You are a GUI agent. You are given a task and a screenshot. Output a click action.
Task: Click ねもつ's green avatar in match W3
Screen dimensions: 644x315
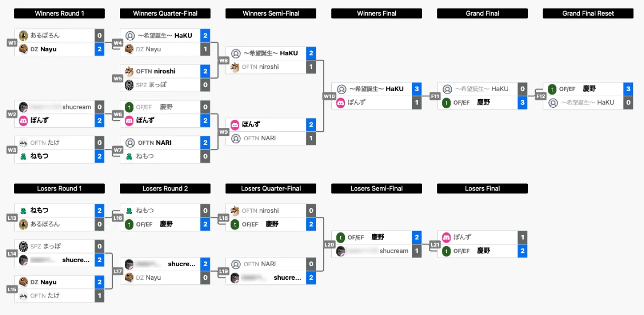coord(24,156)
